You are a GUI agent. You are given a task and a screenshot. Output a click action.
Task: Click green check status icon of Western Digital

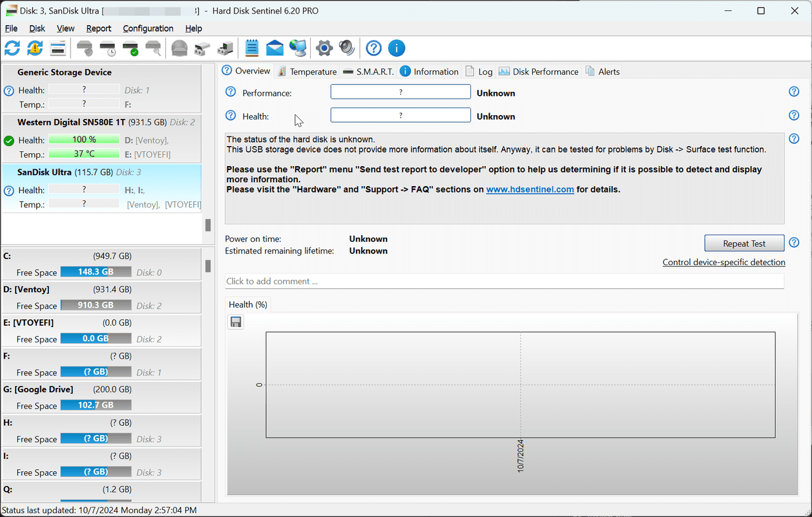pyautogui.click(x=8, y=140)
